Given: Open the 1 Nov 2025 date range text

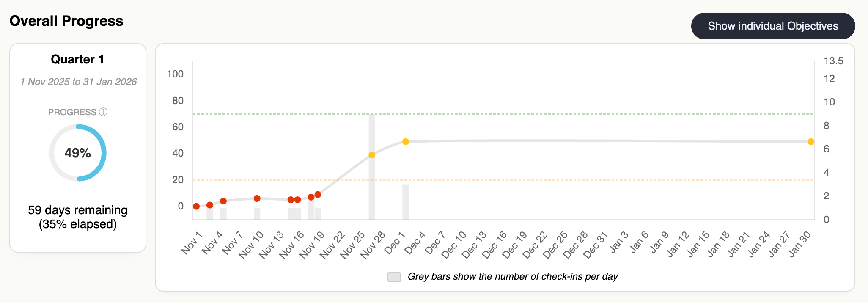Looking at the screenshot, I should [x=78, y=82].
